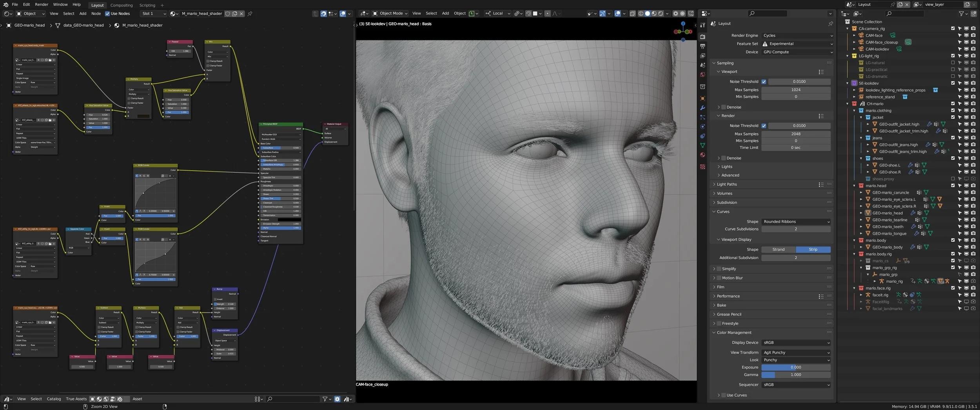
Task: Toggle Render Noise Threshold checkbox
Action: click(764, 126)
